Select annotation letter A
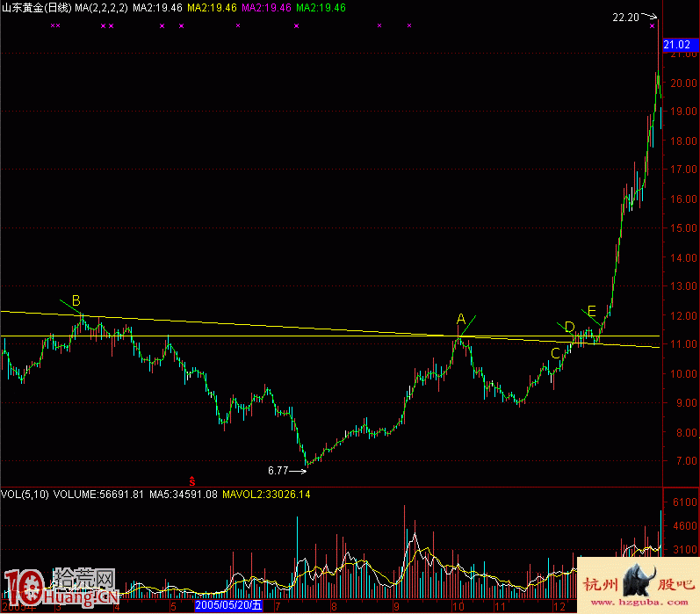This screenshot has height=614, width=700. (461, 319)
